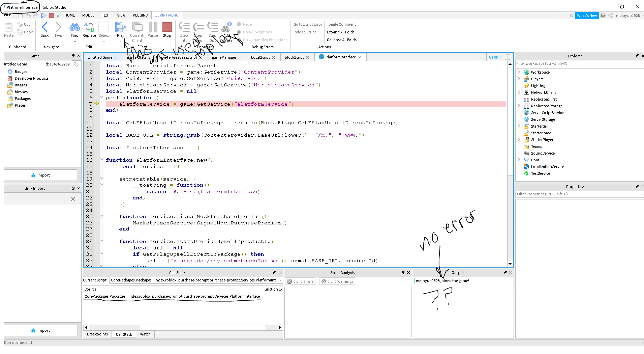Pause the running test
644x354 pixels.
pos(153,29)
